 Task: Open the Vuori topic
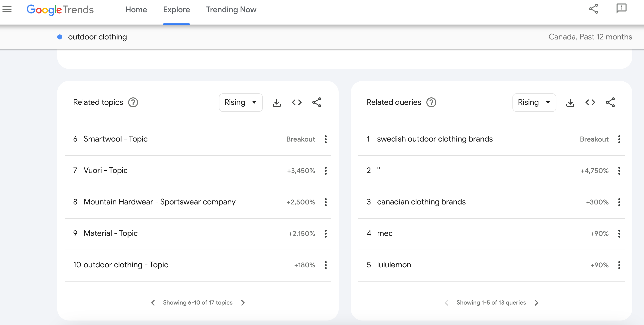pyautogui.click(x=106, y=170)
